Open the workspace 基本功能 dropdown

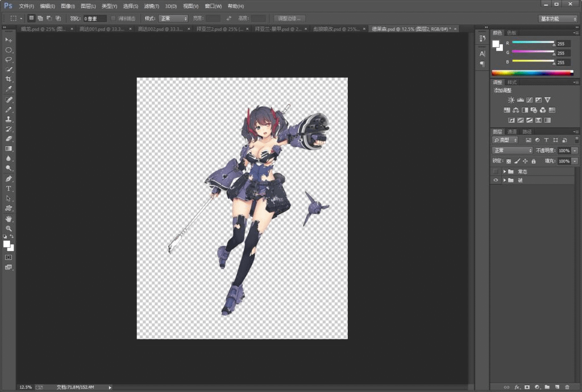(x=558, y=19)
